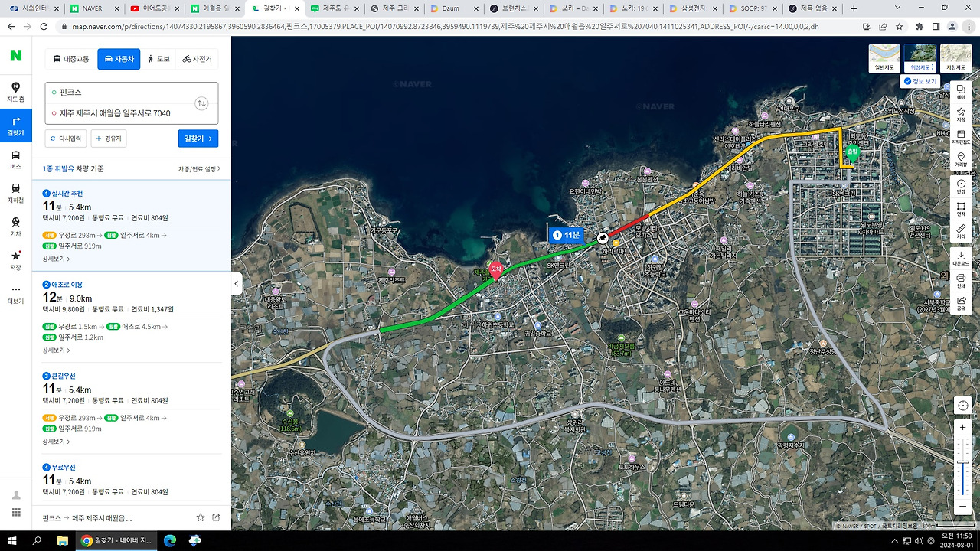
Task: Select the 면적 area tool
Action: point(961,209)
